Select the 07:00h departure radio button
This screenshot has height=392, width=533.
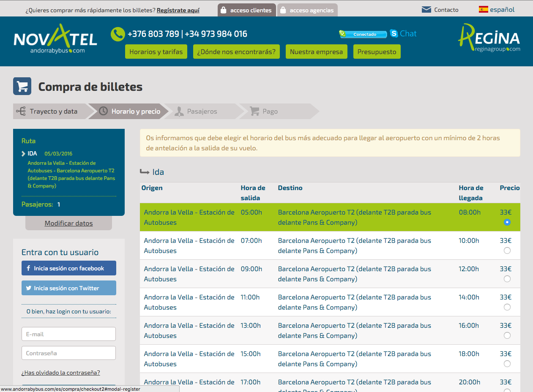click(x=507, y=250)
